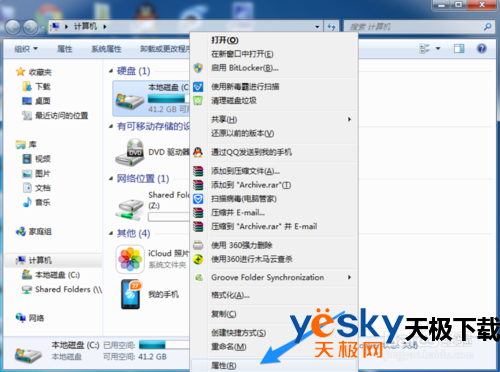Choose 格式化(A)... from the context menu
Viewport: 500px width, 372px height.
tap(274, 295)
